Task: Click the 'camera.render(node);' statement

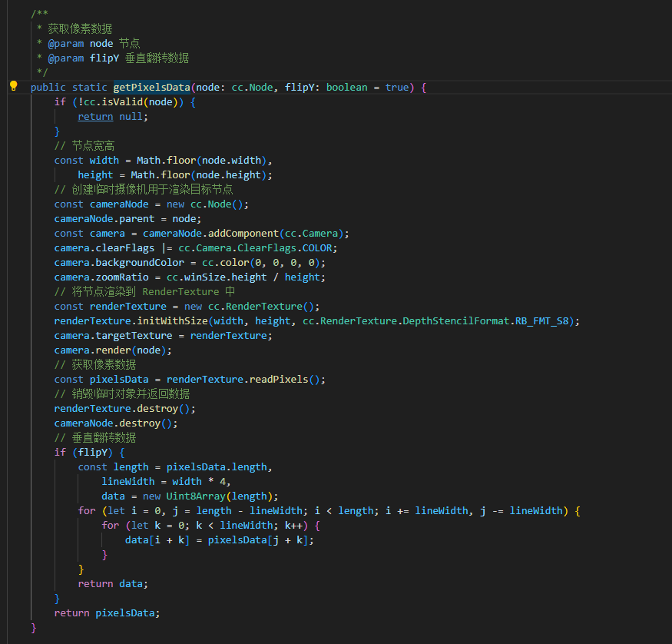Action: point(113,350)
